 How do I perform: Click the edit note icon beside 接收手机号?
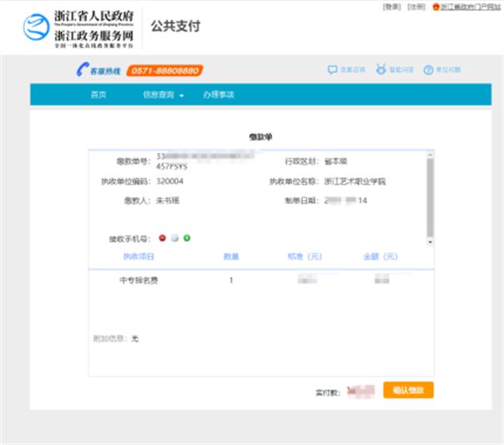[x=175, y=238]
